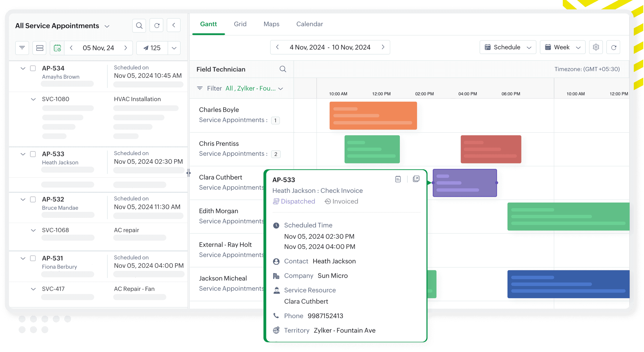Switch to the Maps tab

271,24
